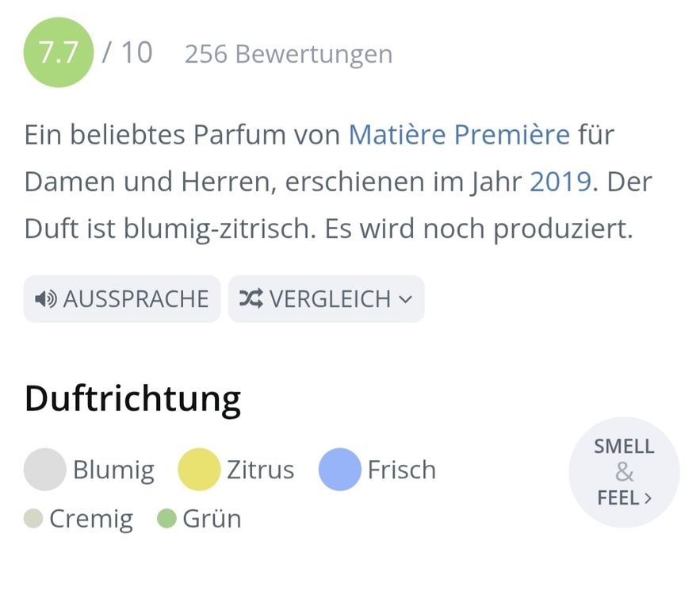Open the SMELL & FEEL round button
This screenshot has width=700, height=595.
point(624,472)
